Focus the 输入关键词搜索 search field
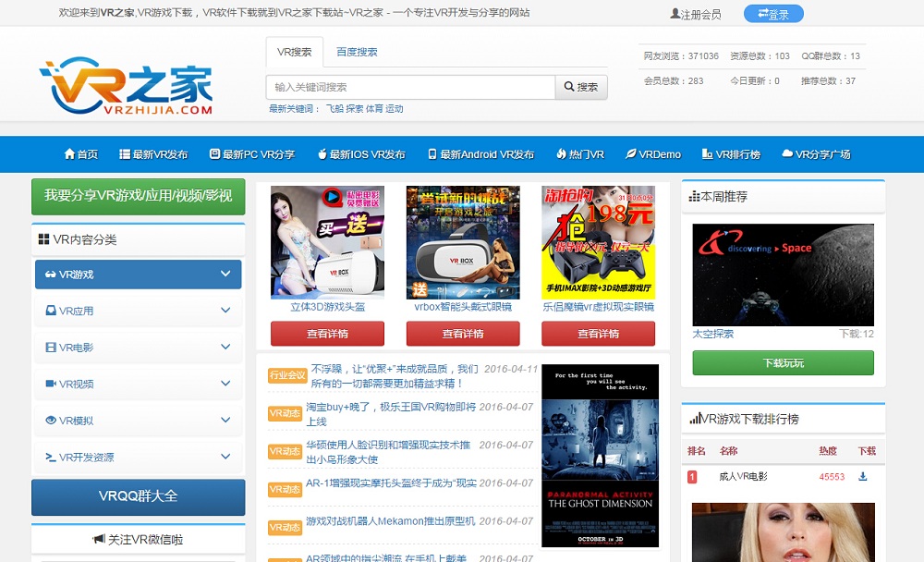924x562 pixels. tap(410, 87)
